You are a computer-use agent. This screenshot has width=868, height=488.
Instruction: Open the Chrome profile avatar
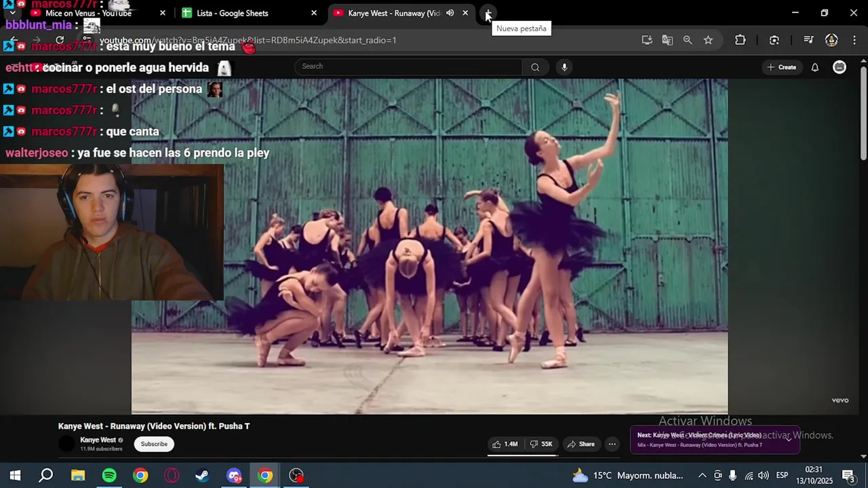click(x=831, y=40)
